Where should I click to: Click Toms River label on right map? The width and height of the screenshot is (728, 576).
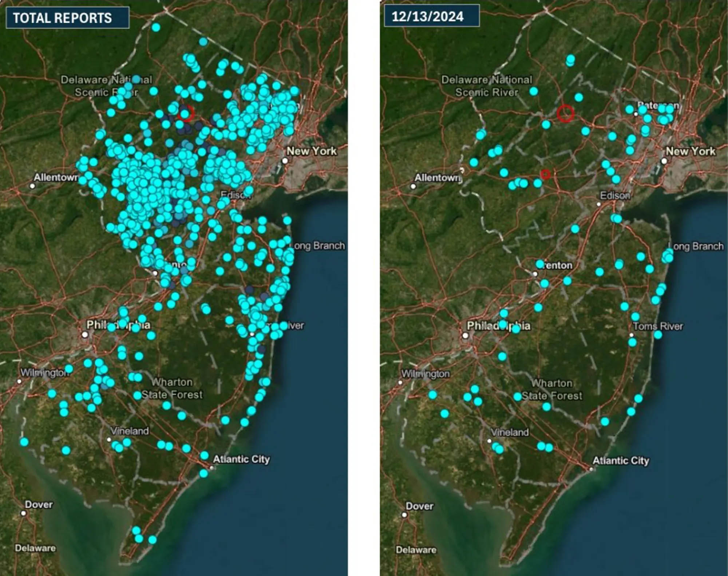pos(658,326)
